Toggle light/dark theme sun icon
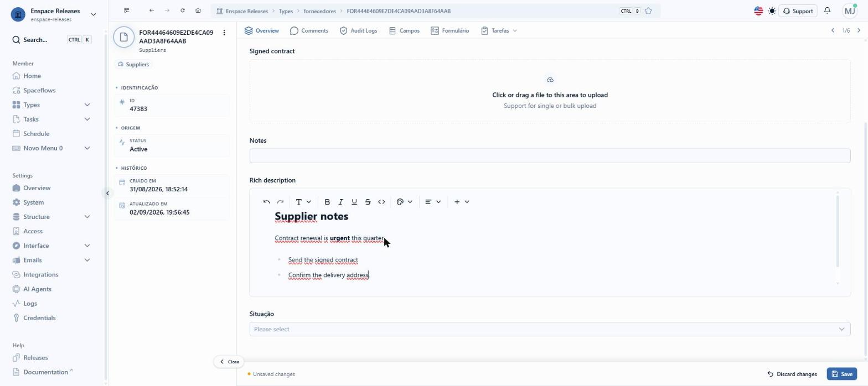The width and height of the screenshot is (868, 386). click(x=772, y=11)
